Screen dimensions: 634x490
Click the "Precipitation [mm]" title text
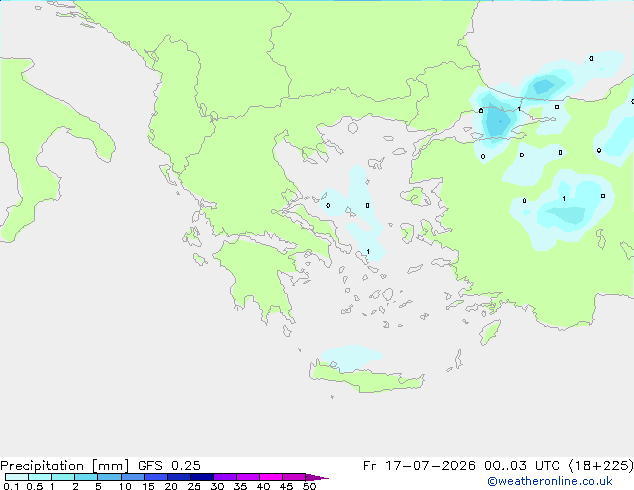click(x=64, y=466)
